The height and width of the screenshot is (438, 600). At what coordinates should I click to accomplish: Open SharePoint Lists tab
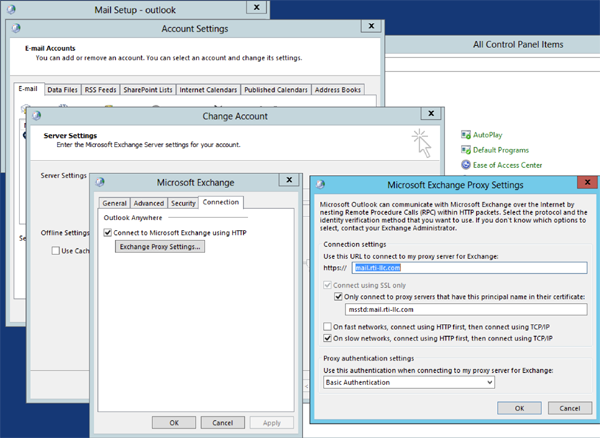click(x=148, y=90)
